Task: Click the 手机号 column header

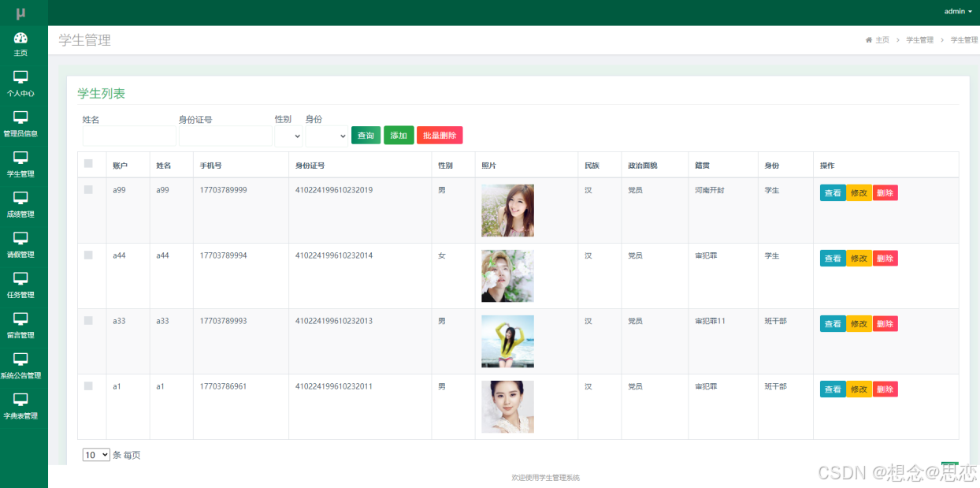Action: tap(210, 166)
